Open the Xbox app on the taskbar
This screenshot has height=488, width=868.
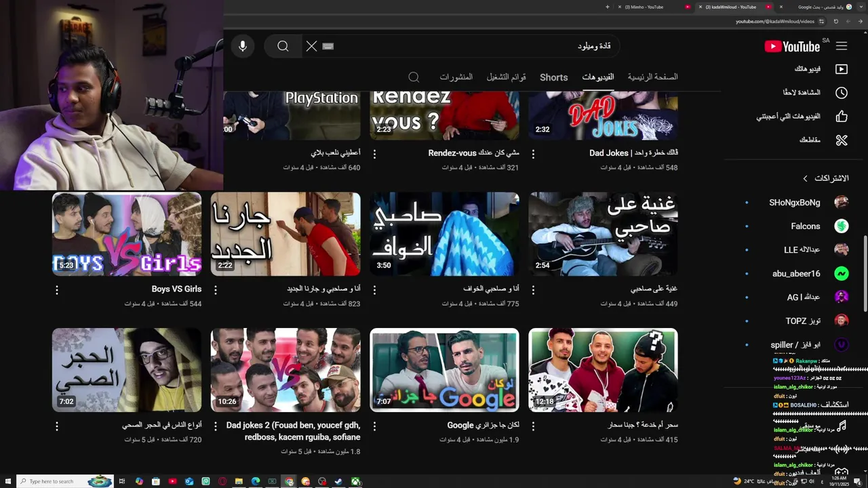coord(355,481)
